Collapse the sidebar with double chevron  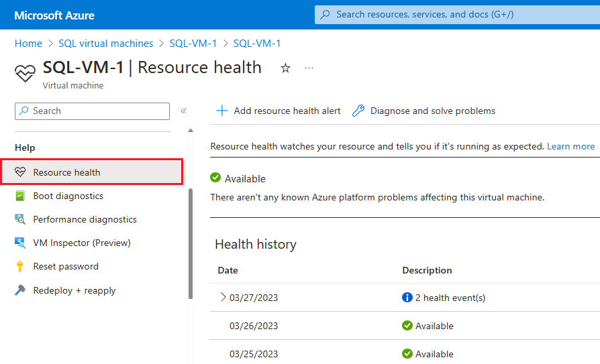coord(183,111)
